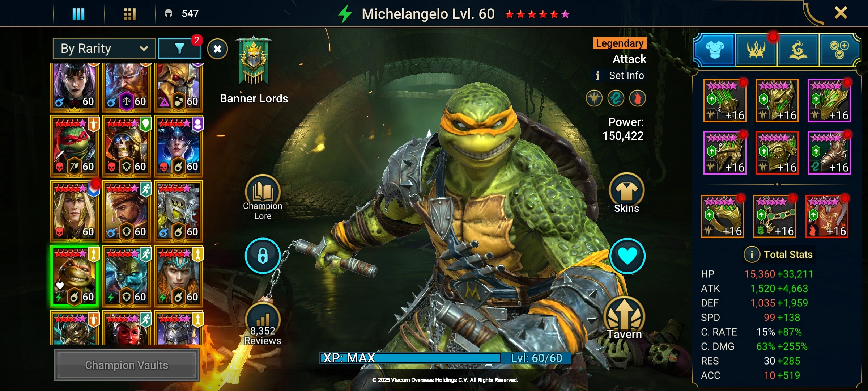Image resolution: width=868 pixels, height=391 pixels.
Task: Toggle the favorite heart button
Action: 627,256
